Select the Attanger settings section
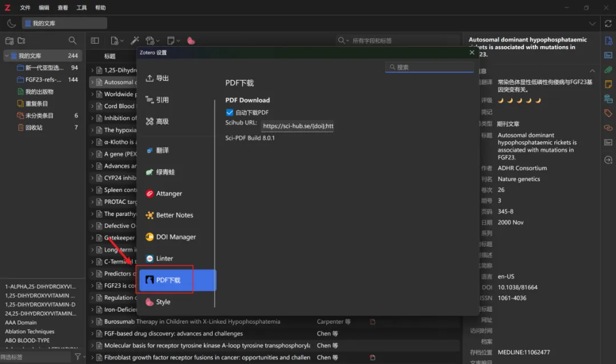This screenshot has height=364, width=616. point(177,193)
